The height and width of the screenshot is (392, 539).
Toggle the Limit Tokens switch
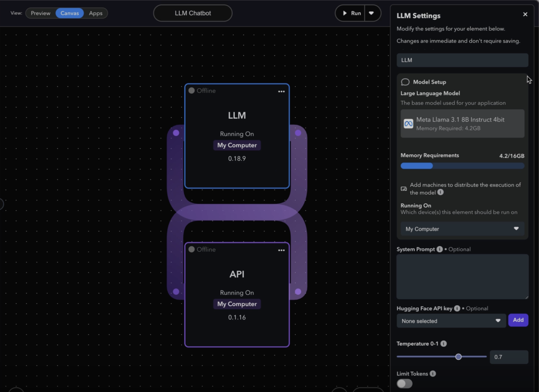pos(405,384)
